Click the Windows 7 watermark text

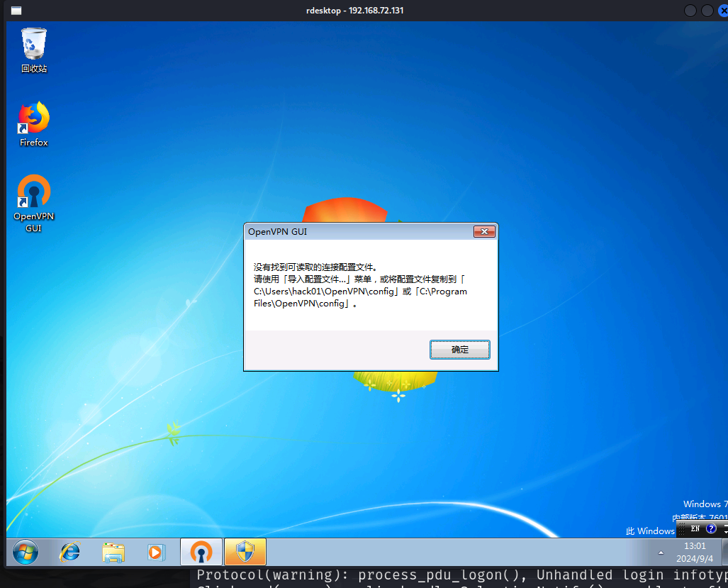(x=705, y=504)
